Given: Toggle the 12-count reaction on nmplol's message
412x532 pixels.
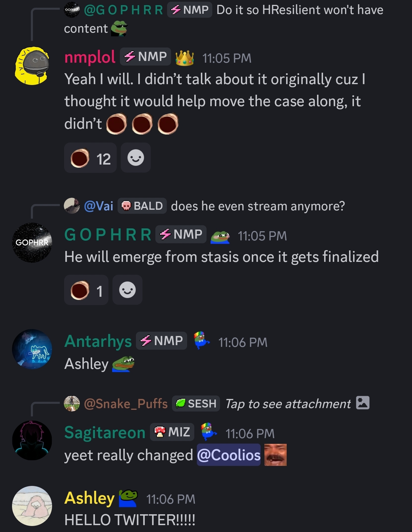Looking at the screenshot, I should tap(90, 158).
